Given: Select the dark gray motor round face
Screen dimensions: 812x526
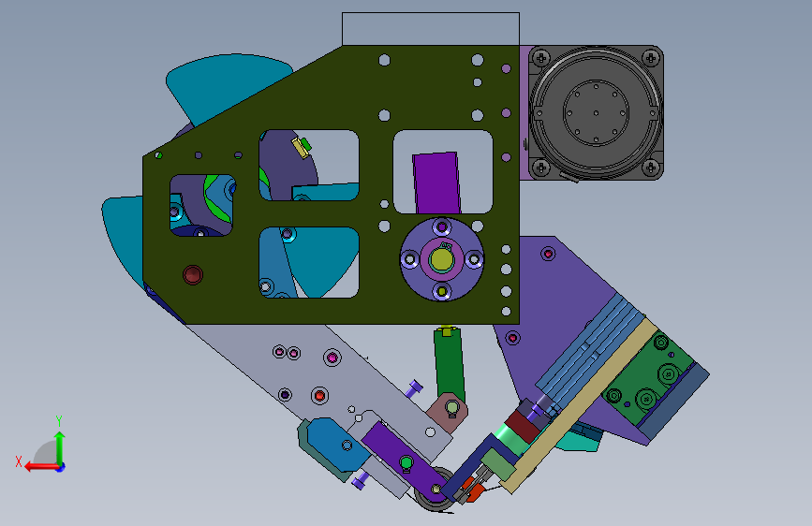Looking at the screenshot, I should (596, 112).
